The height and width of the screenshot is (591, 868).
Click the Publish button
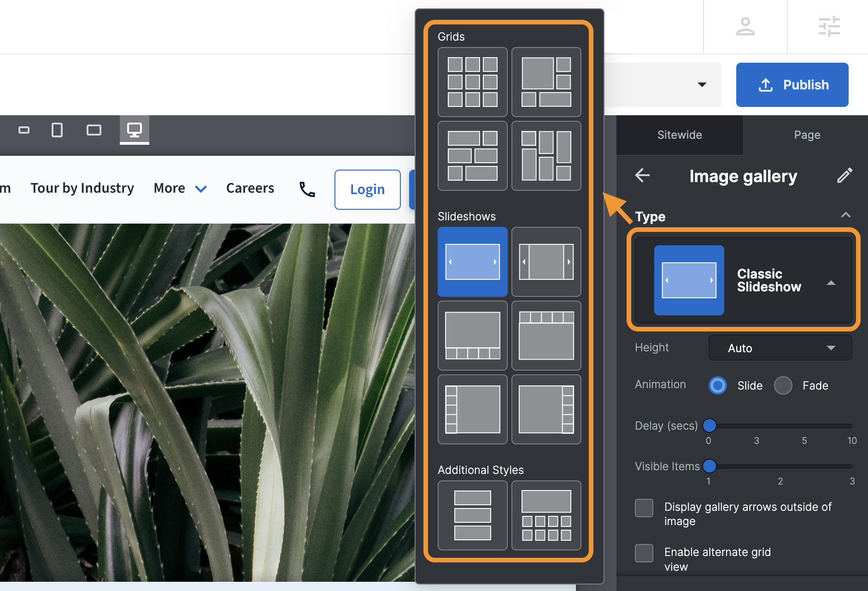(792, 85)
